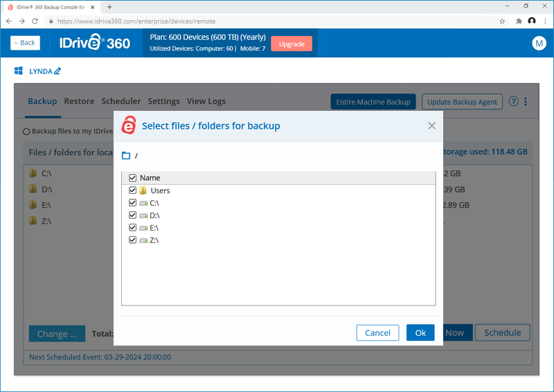Open the Settings tab

(163, 101)
